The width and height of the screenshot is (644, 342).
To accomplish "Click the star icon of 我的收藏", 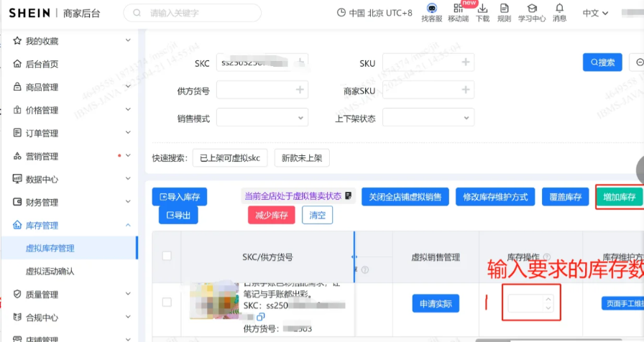I will pos(17,41).
